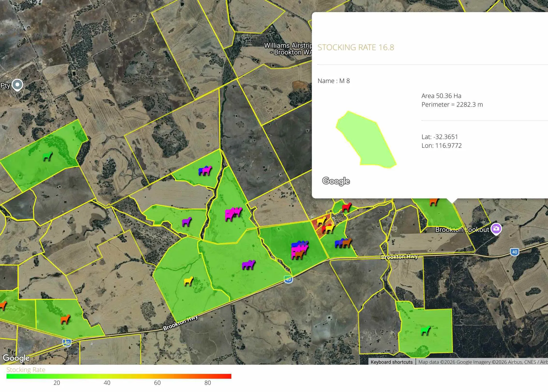Screen dimensions: 548x392
Task: Click the 'Lon: 116.9772' value
Action: pyautogui.click(x=442, y=145)
